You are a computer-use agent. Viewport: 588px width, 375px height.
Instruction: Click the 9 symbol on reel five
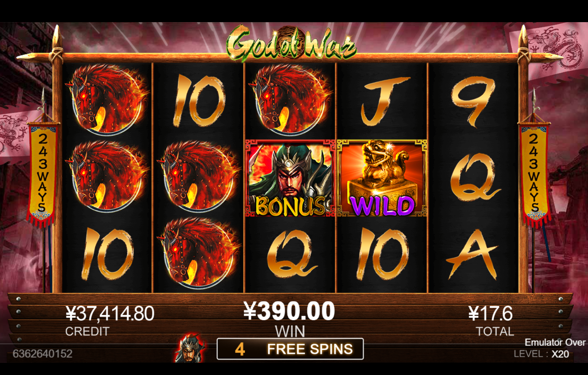(473, 102)
